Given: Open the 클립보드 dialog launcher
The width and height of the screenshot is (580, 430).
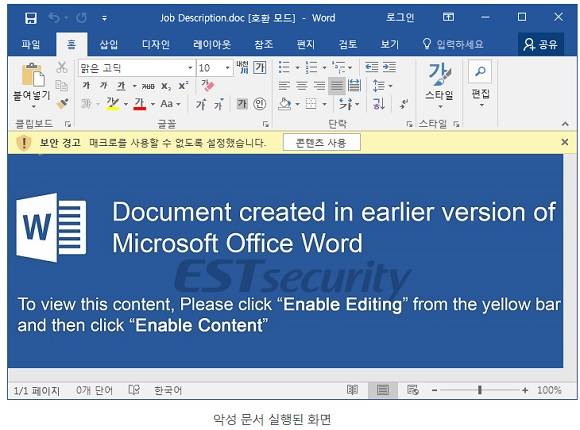Looking at the screenshot, I should click(68, 124).
